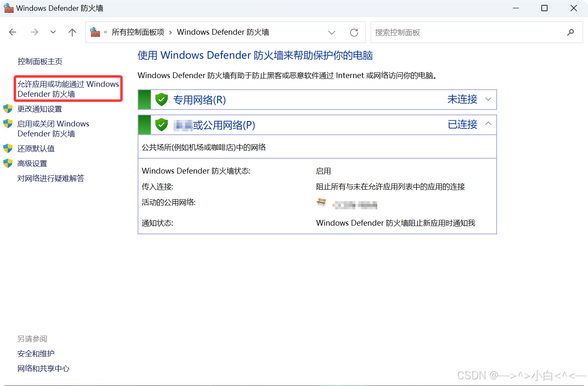This screenshot has width=588, height=386.
Task: Click the search magnifier icon
Action: [x=571, y=32]
